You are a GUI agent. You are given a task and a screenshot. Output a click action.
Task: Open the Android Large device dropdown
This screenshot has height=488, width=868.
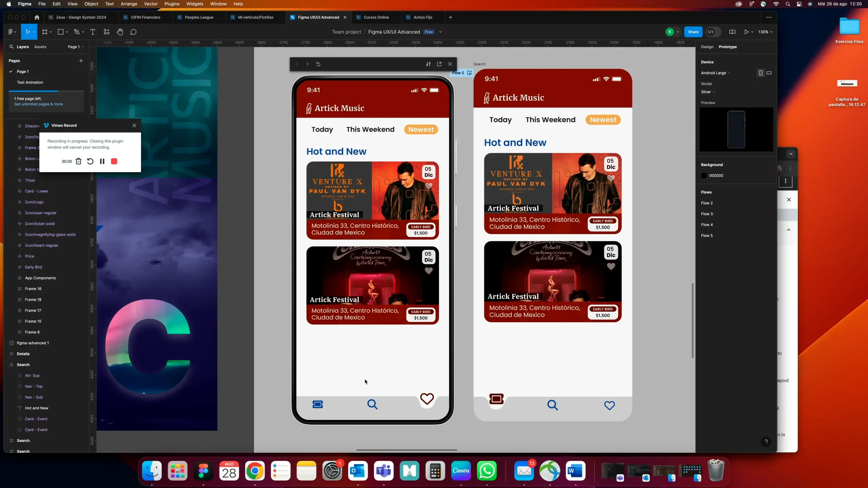pos(715,73)
